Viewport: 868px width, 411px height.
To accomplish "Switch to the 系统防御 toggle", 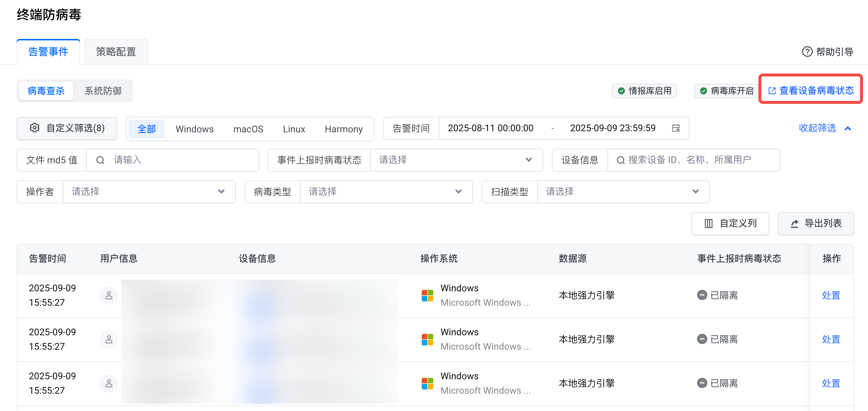I will point(103,91).
